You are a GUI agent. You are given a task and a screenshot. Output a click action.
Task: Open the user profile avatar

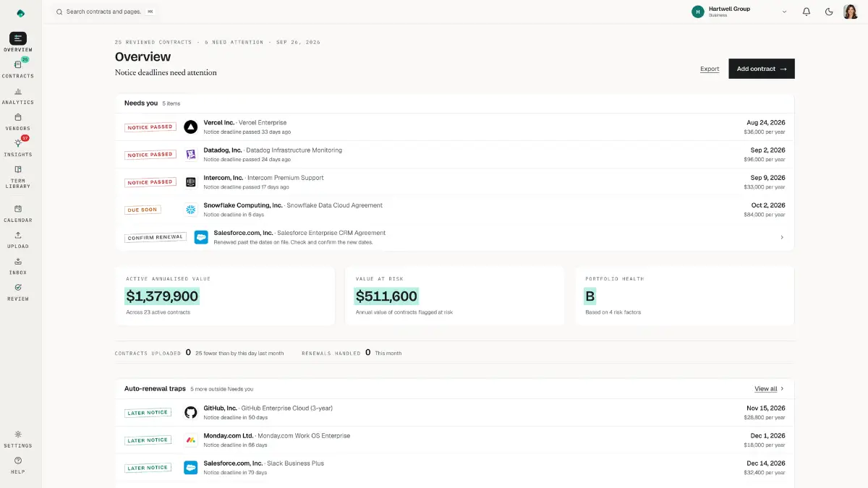[x=851, y=12]
